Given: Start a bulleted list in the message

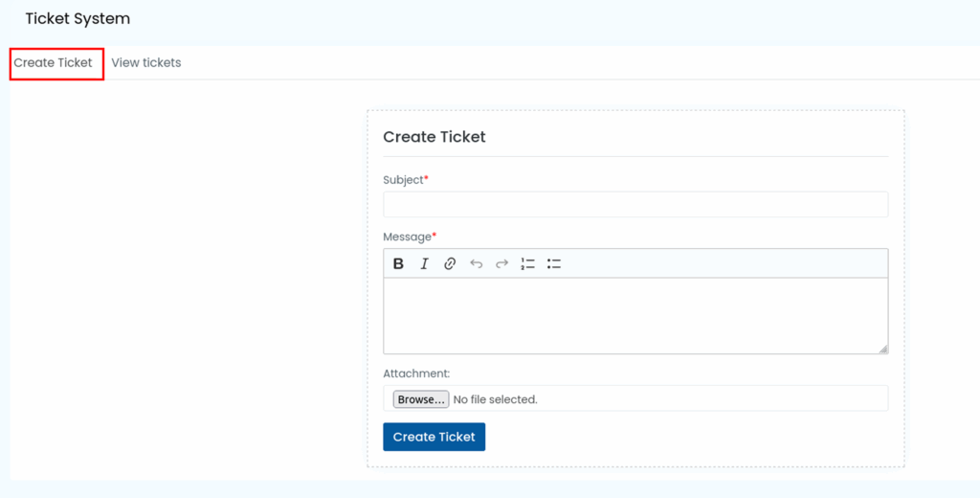Looking at the screenshot, I should click(553, 264).
